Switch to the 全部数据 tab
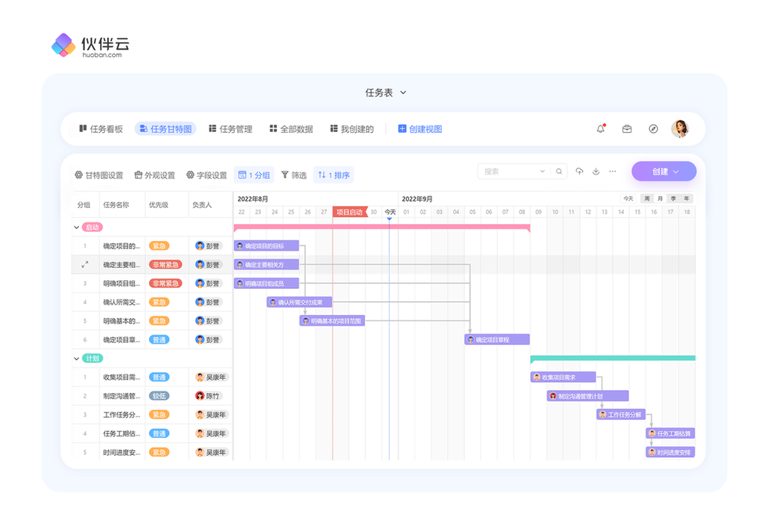Screen dimensions: 772x532 pyautogui.click(x=291, y=129)
